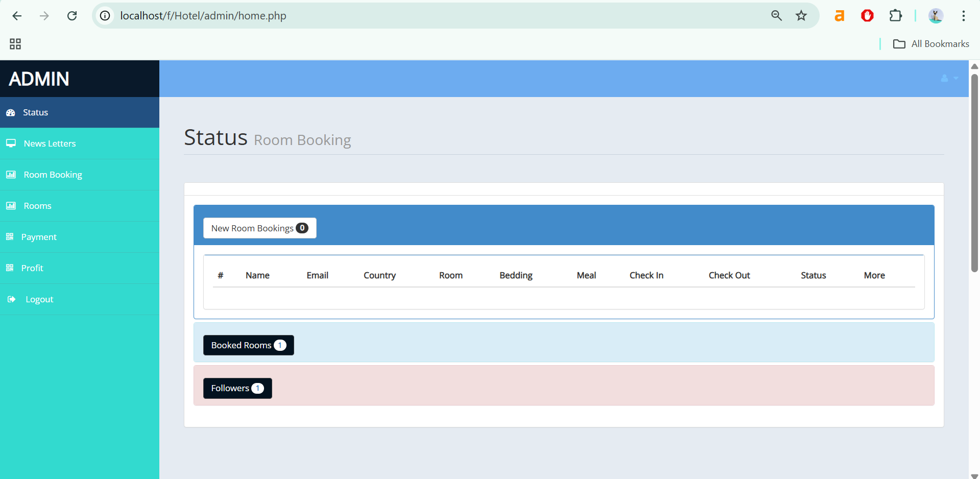This screenshot has height=479, width=980.
Task: Expand the Followers panel
Action: (237, 388)
